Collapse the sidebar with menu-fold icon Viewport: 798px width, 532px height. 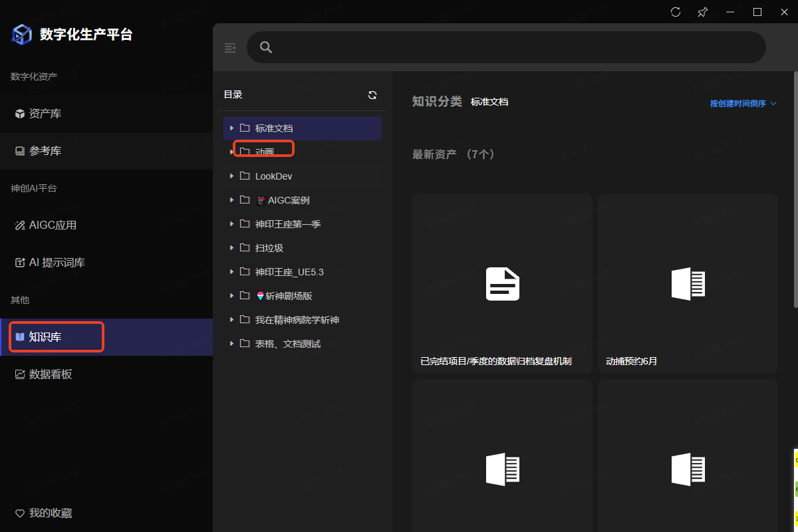(x=230, y=48)
